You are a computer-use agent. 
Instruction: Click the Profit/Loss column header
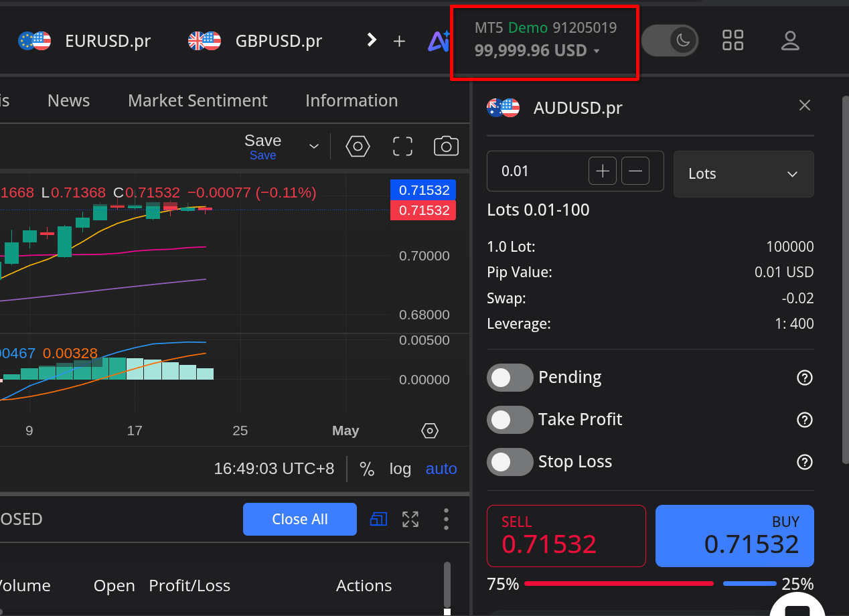(189, 586)
